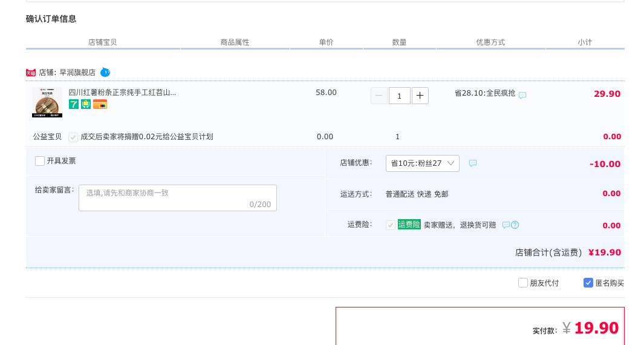Click the question mark help icon for 运费险
644x345 pixels.
click(515, 225)
